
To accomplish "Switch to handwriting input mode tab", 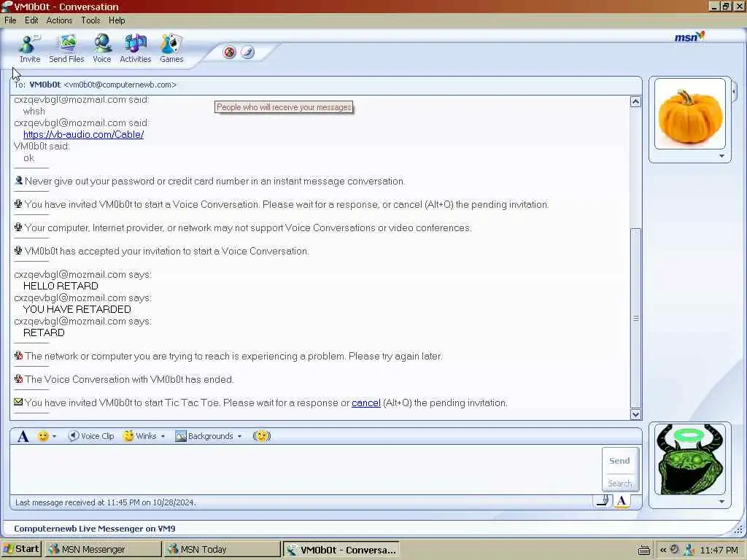I will tap(603, 501).
